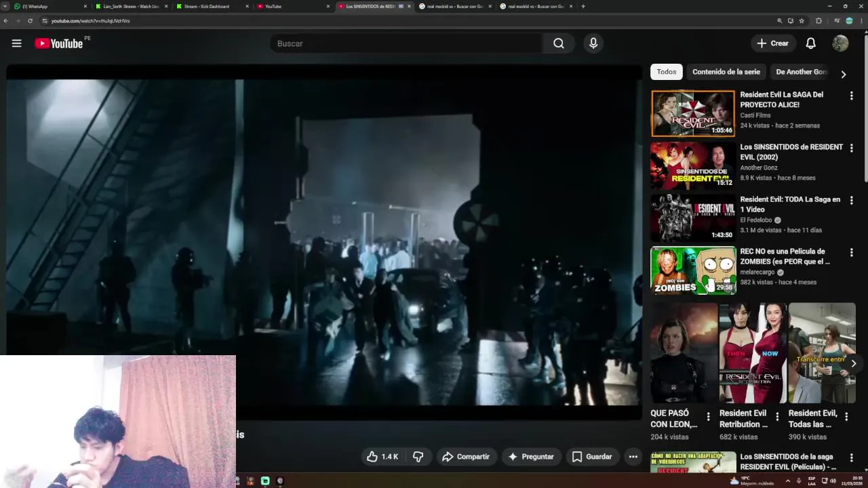Open the Resident Evil Retribution short

click(753, 352)
